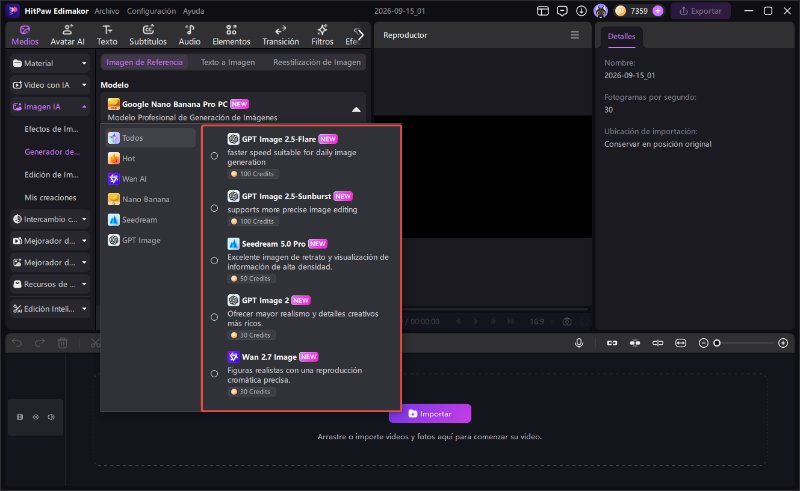Collapse the Google Nano Banana Pro model dropdown

pos(356,109)
